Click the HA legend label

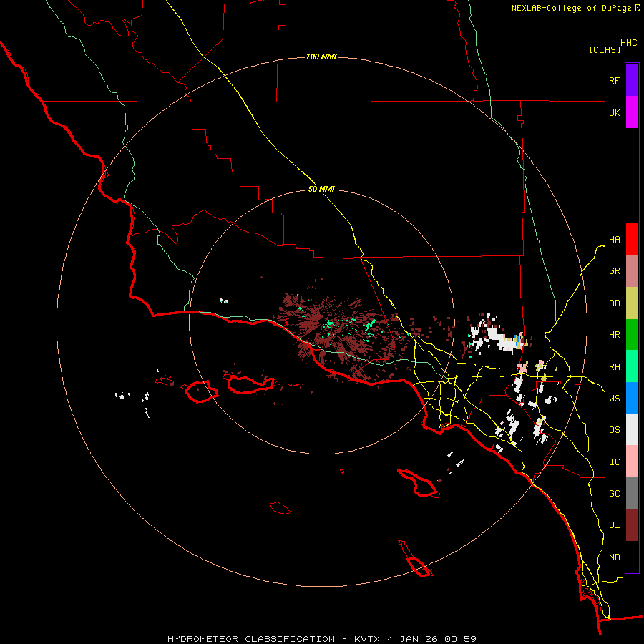click(614, 240)
